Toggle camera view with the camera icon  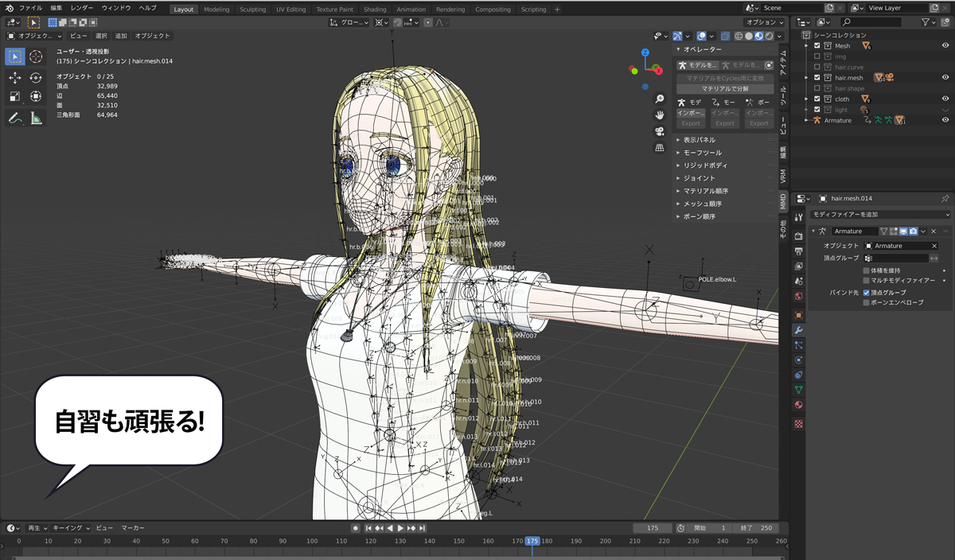(660, 131)
